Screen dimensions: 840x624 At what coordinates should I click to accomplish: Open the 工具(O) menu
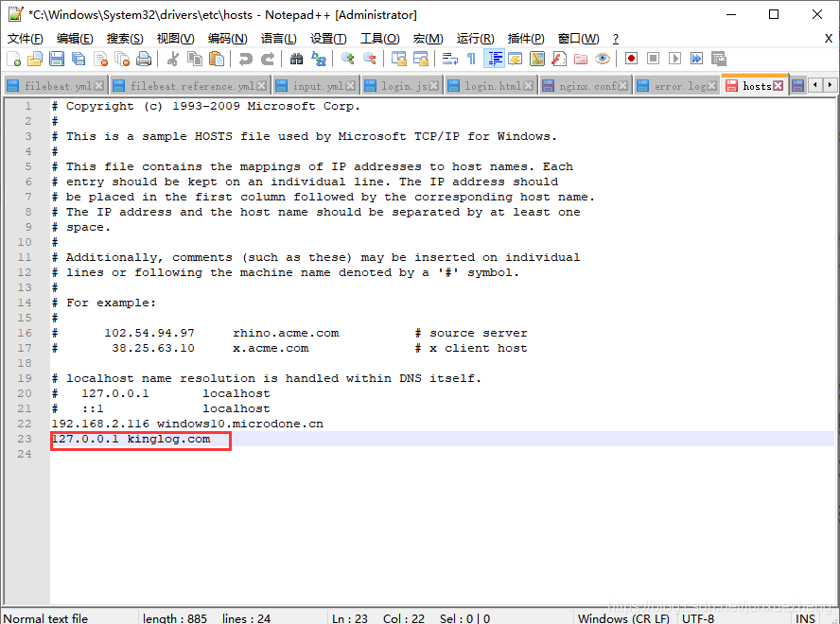point(380,39)
